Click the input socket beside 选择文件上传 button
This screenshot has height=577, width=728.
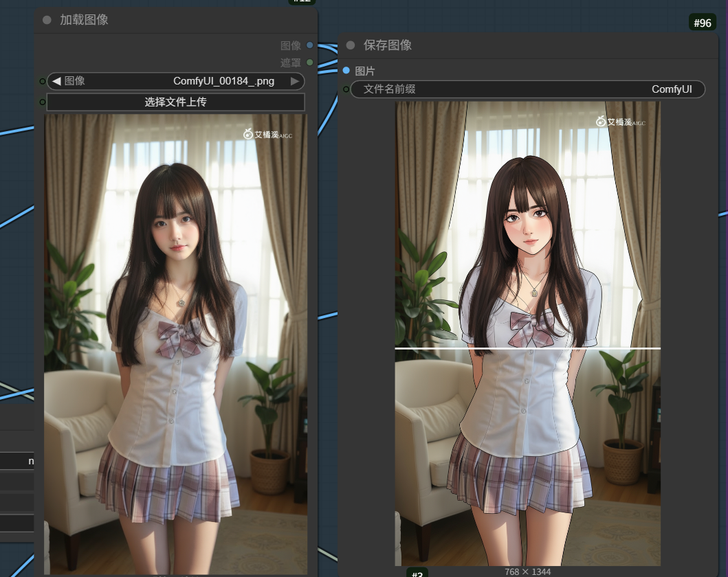point(43,102)
